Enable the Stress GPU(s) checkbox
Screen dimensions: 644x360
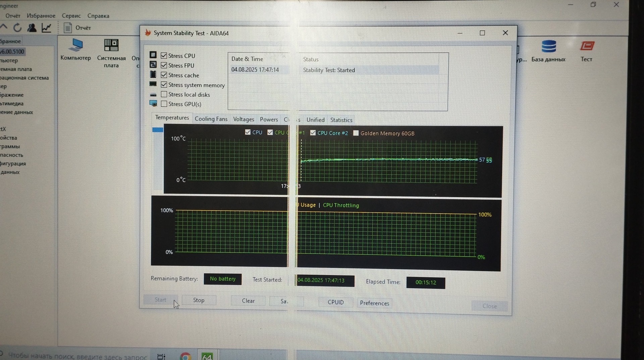(x=164, y=104)
